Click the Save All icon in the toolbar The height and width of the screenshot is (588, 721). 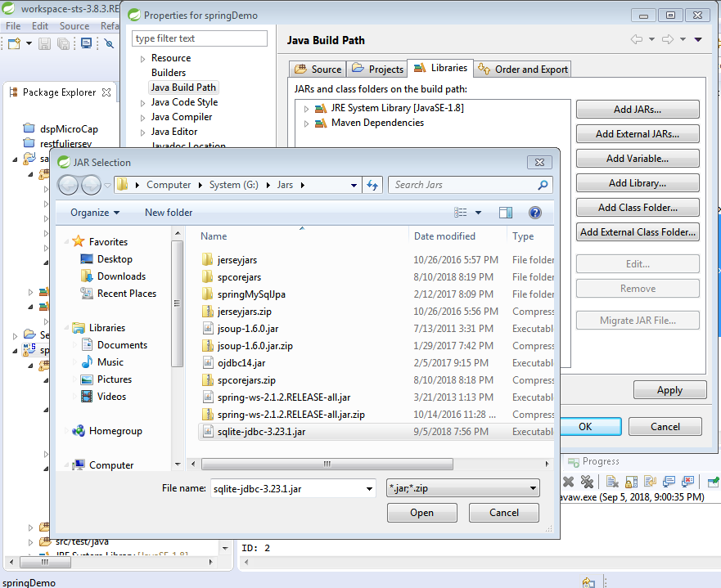pyautogui.click(x=63, y=43)
